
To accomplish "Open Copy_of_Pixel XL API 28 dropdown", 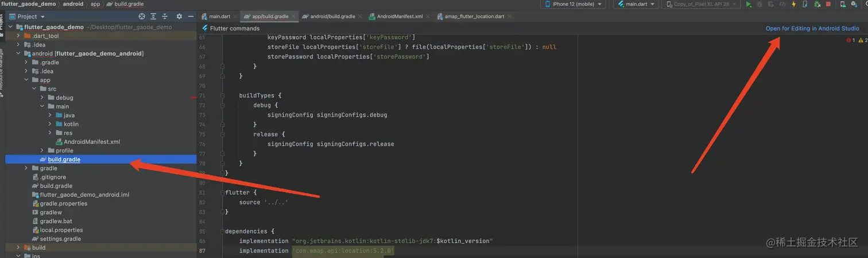I will coord(701,4).
